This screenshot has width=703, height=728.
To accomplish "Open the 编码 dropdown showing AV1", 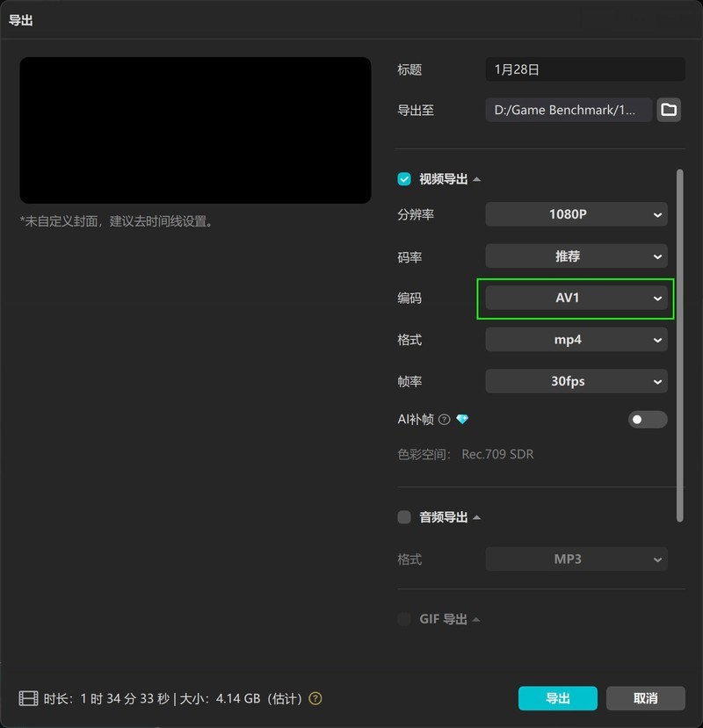I will point(576,298).
